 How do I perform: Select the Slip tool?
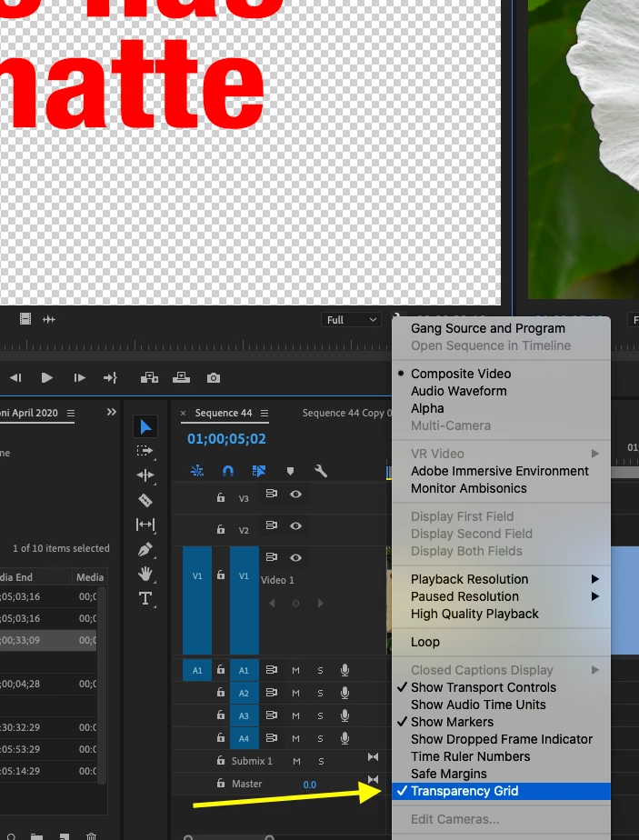[x=145, y=525]
